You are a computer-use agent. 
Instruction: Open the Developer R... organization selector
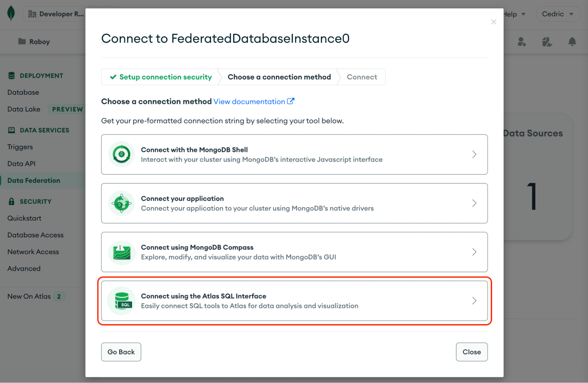pos(55,14)
